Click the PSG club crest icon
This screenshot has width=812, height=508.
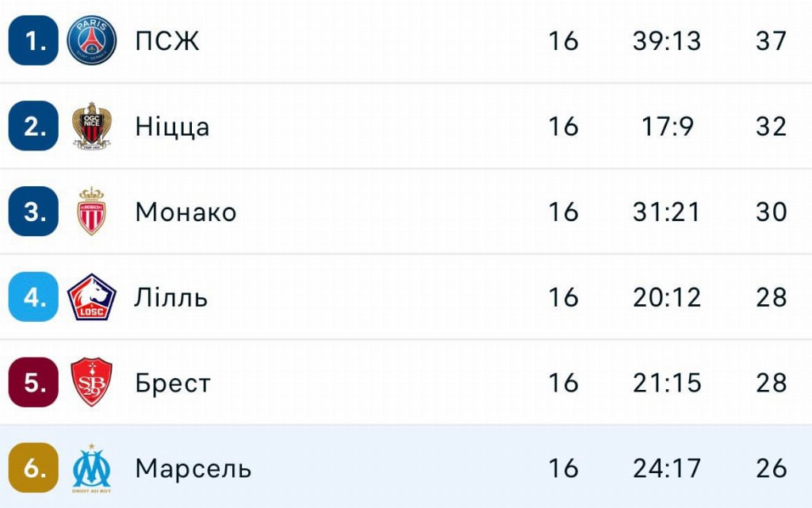click(92, 40)
